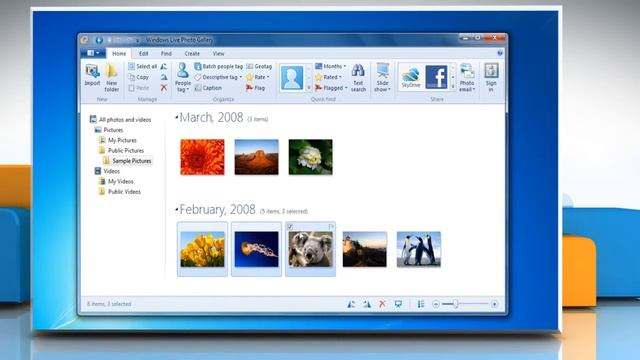640x360 pixels.
Task: Share to Facebook
Action: (x=436, y=77)
